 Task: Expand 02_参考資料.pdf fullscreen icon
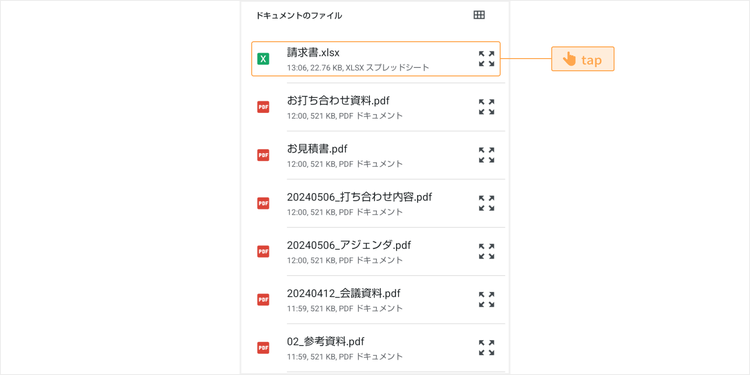coord(486,347)
